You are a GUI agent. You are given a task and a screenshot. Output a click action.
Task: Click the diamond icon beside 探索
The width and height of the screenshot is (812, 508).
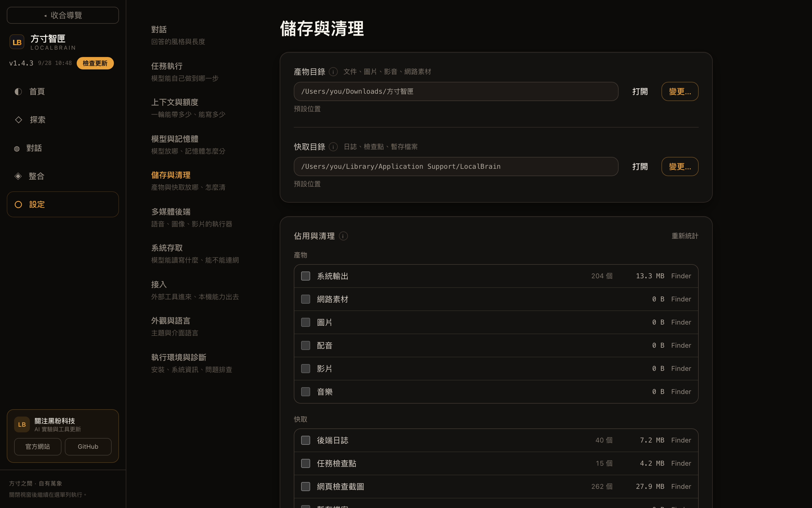click(18, 120)
